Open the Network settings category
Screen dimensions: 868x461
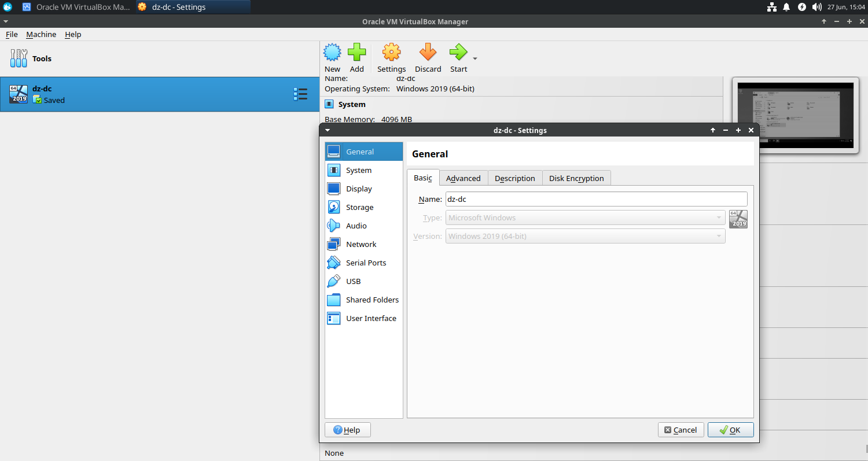click(x=364, y=244)
